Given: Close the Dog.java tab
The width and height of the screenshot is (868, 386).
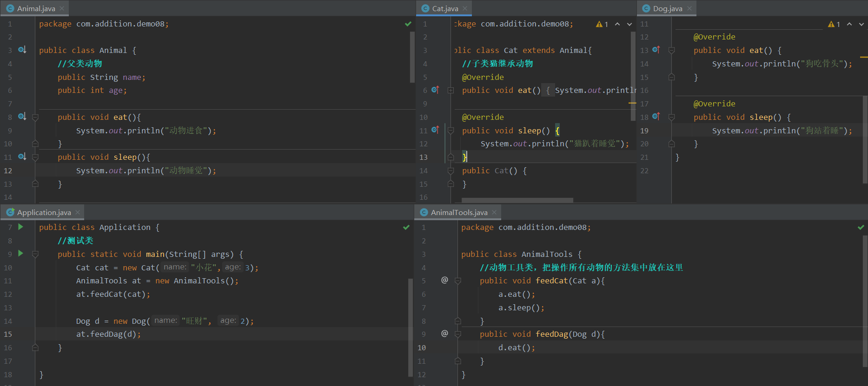Looking at the screenshot, I should [x=689, y=8].
